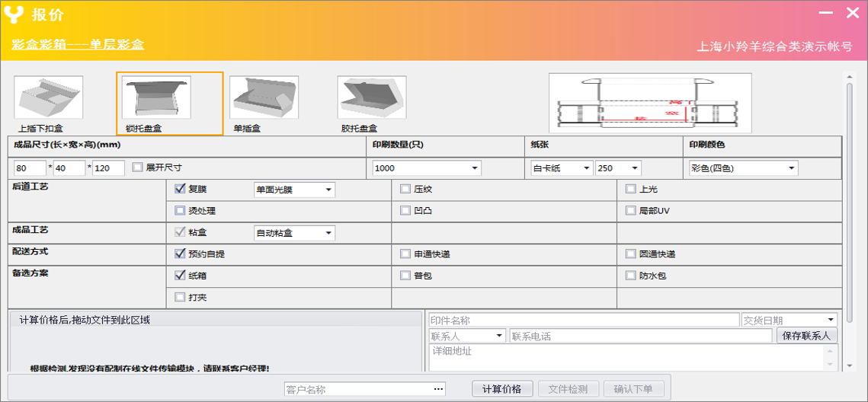Click the app logo in title bar
868x402 pixels.
(14, 14)
